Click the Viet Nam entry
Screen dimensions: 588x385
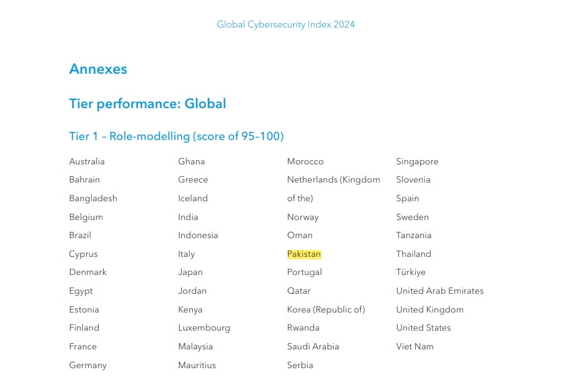[x=414, y=347]
